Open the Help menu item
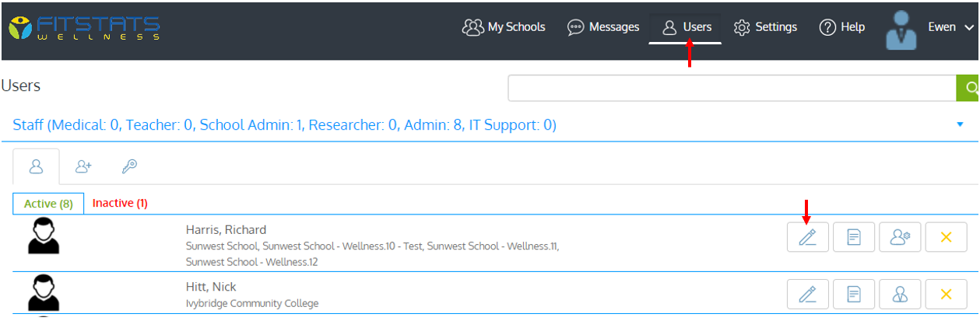 click(841, 27)
